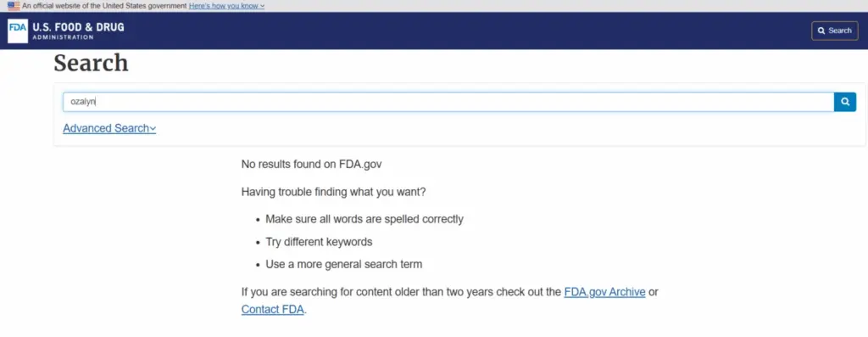The height and width of the screenshot is (337, 868).
Task: Follow the FDA.gov Archive link
Action: click(604, 292)
